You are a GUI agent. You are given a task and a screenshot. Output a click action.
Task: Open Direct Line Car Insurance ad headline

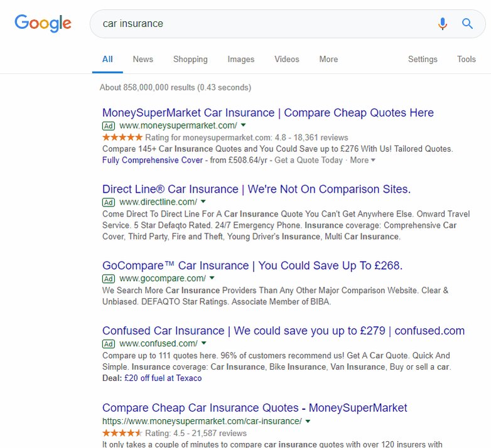point(256,189)
